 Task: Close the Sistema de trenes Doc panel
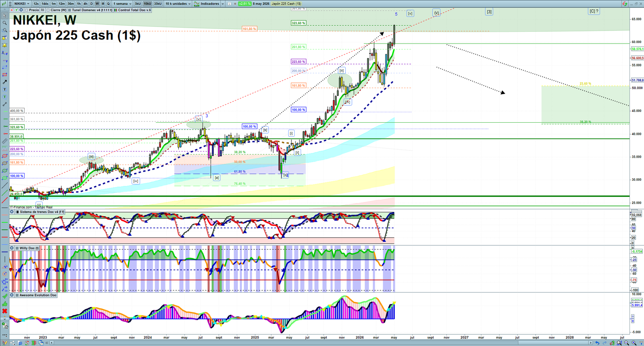[x=12, y=212]
